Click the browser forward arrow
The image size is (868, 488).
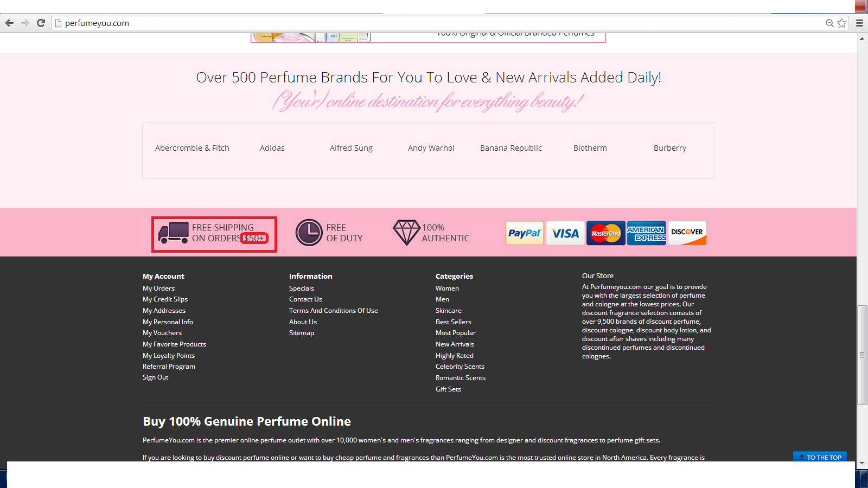click(25, 23)
